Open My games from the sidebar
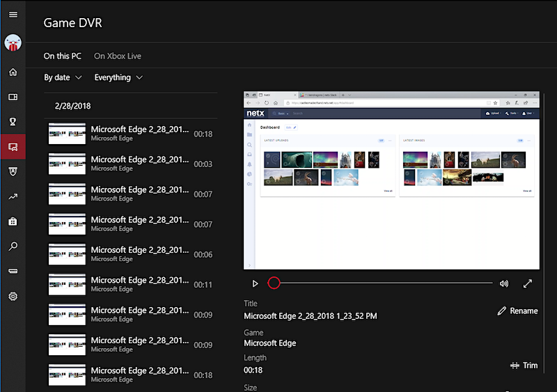The width and height of the screenshot is (557, 392). pyautogui.click(x=13, y=97)
